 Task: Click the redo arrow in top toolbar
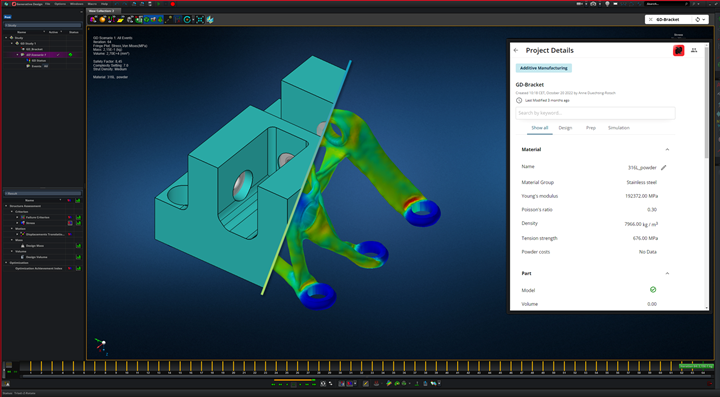[124, 4]
